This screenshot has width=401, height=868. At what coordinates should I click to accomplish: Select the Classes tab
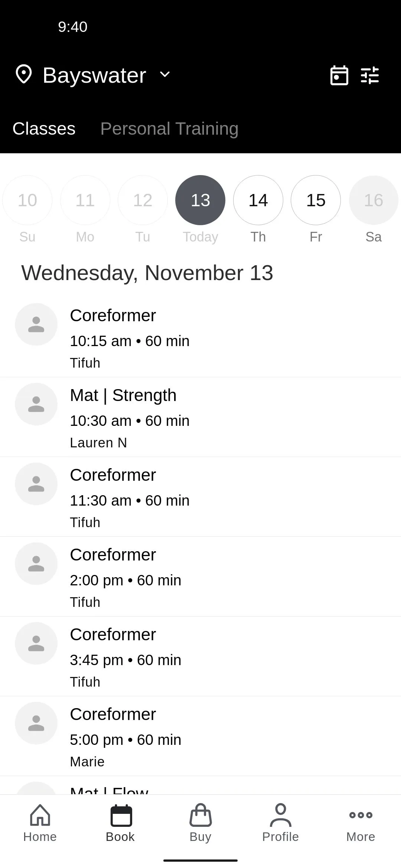(x=44, y=129)
